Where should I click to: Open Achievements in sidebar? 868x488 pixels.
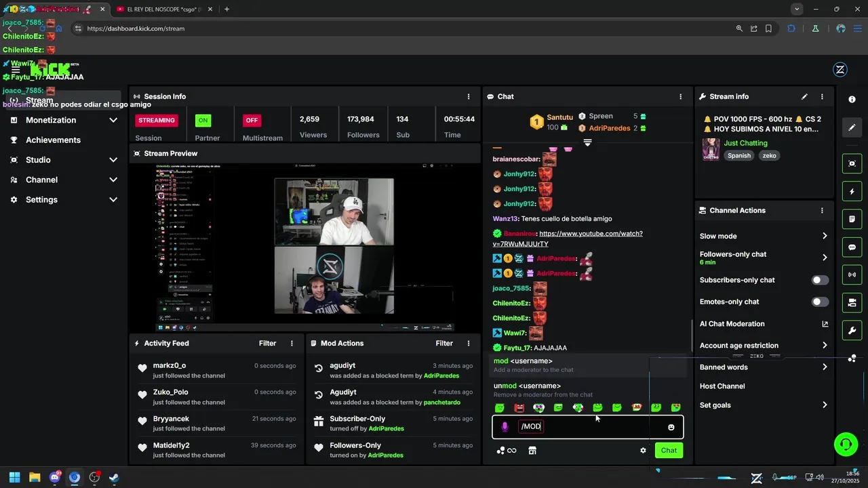click(53, 140)
